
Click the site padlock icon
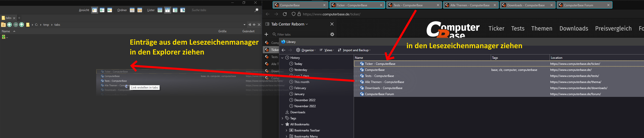pyautogui.click(x=299, y=14)
